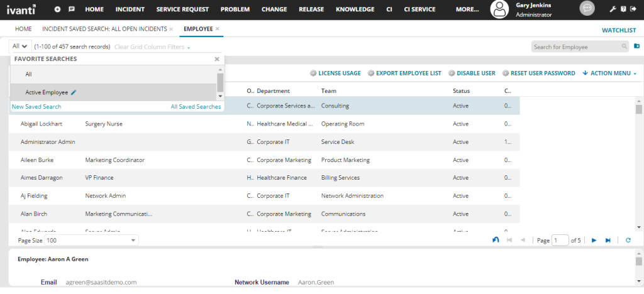Close the Favorite Searches panel
Image resolution: width=644 pixels, height=294 pixels.
(x=217, y=59)
